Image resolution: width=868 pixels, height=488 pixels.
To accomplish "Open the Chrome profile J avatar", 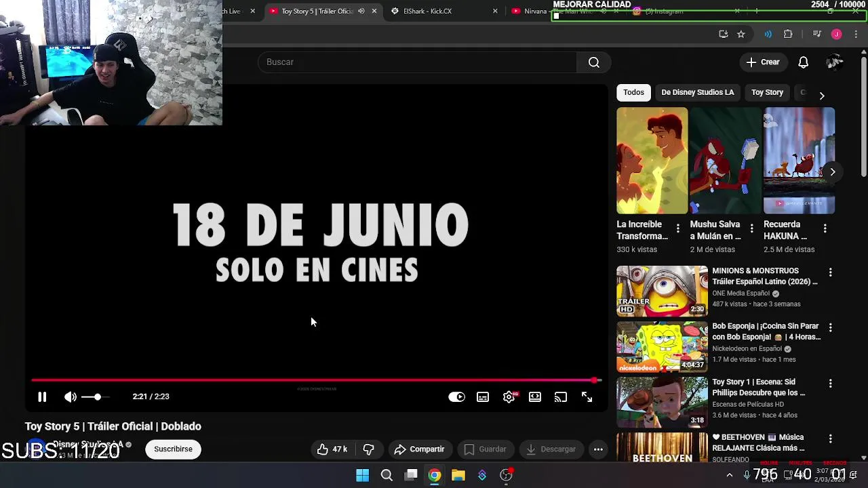I will point(836,34).
